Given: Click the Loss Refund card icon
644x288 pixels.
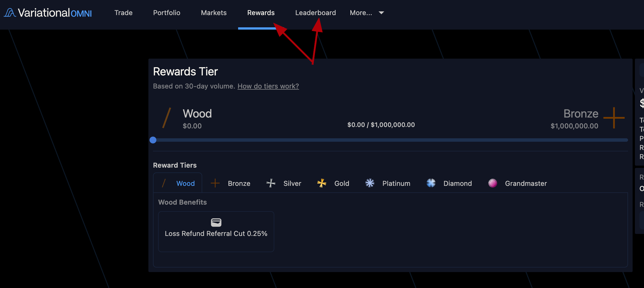Looking at the screenshot, I should click(x=216, y=222).
